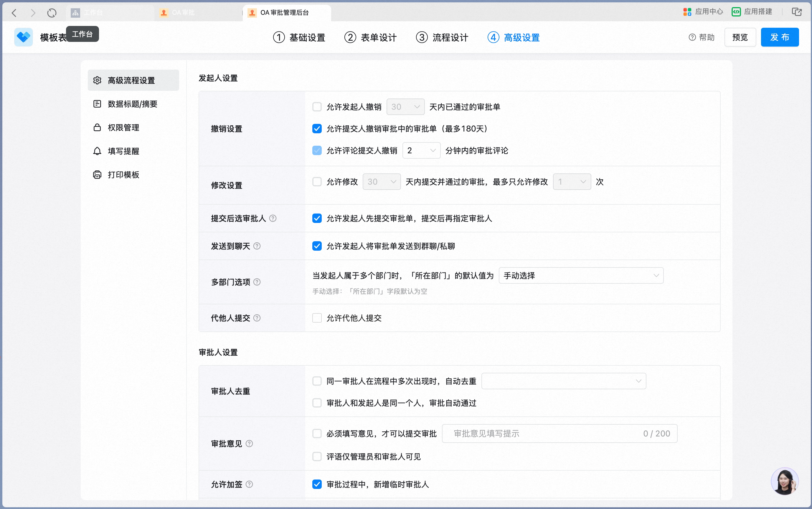The image size is (812, 509).
Task: Go to step 表单设计
Action: pyautogui.click(x=371, y=37)
